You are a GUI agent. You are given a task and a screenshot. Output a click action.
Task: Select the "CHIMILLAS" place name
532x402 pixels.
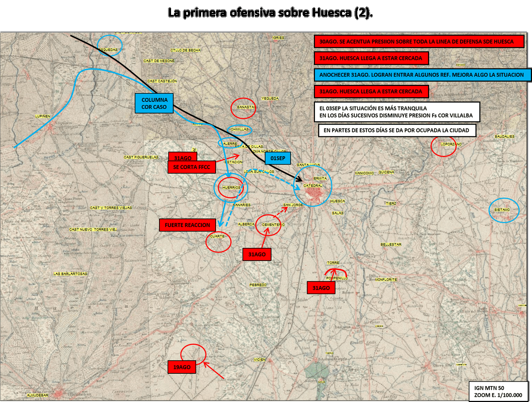(240, 129)
